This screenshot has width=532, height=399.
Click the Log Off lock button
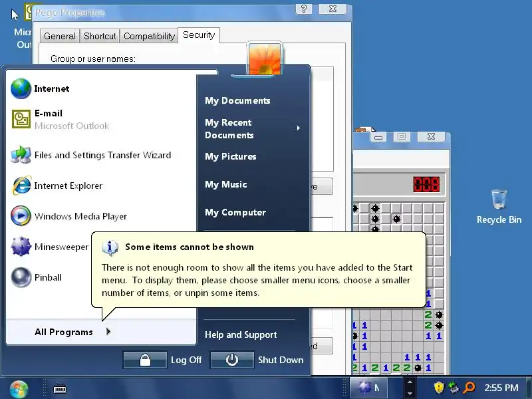tap(145, 360)
